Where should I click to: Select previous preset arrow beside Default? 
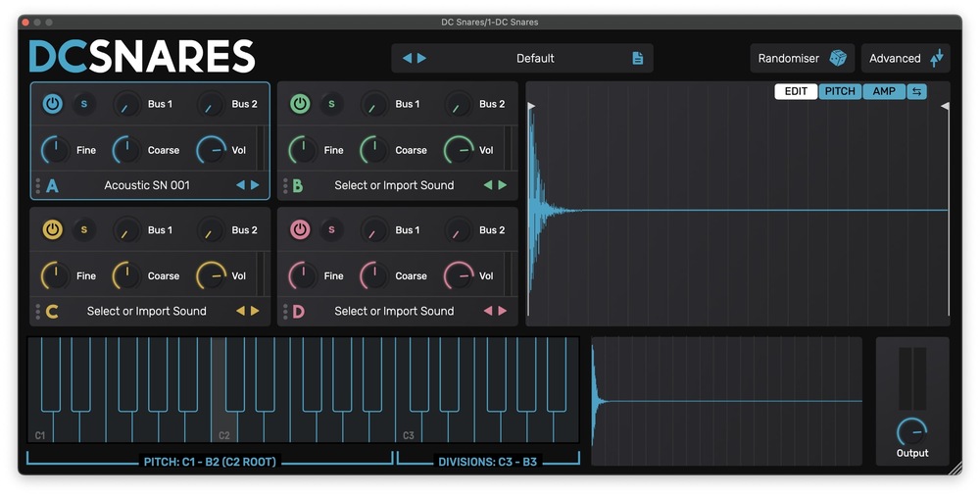(408, 58)
